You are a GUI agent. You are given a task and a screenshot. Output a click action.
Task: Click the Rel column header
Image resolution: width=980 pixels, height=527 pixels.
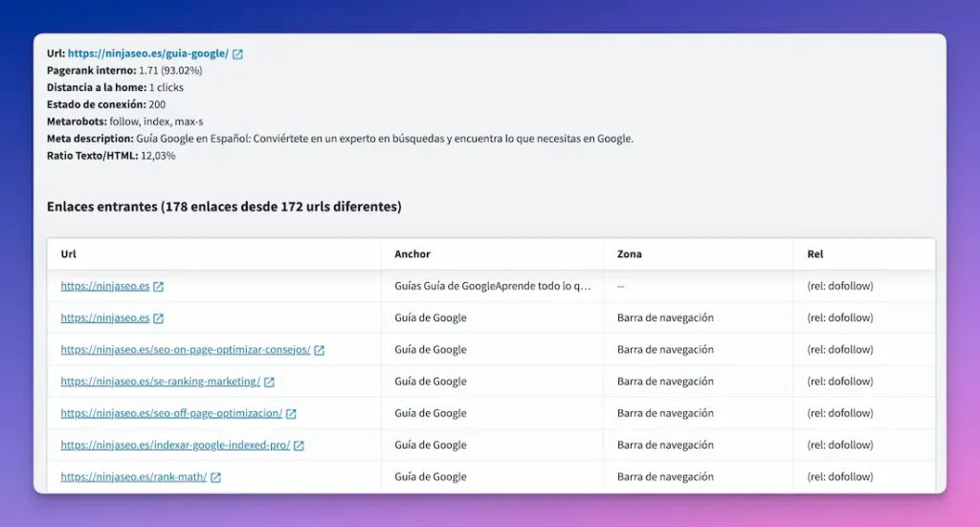point(815,254)
